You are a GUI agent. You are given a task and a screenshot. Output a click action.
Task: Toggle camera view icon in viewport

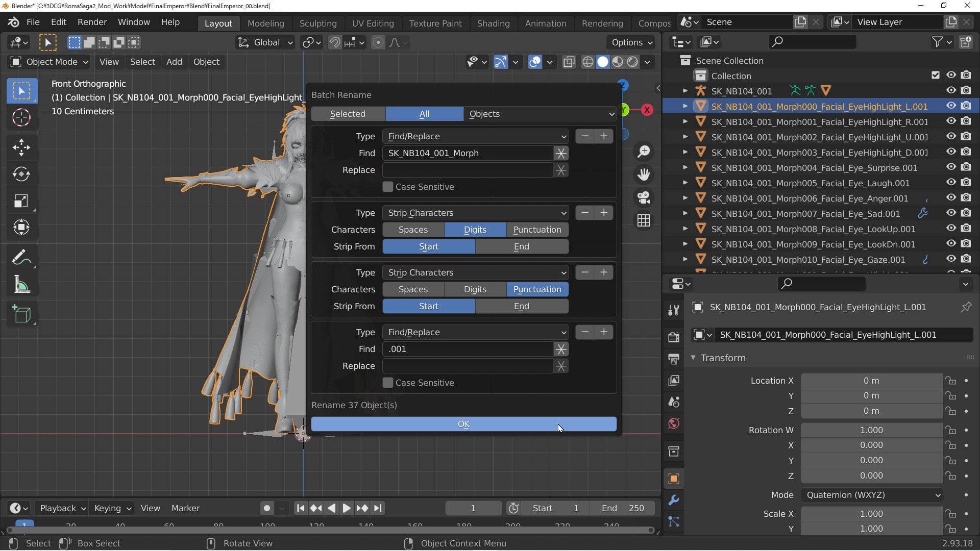(644, 197)
